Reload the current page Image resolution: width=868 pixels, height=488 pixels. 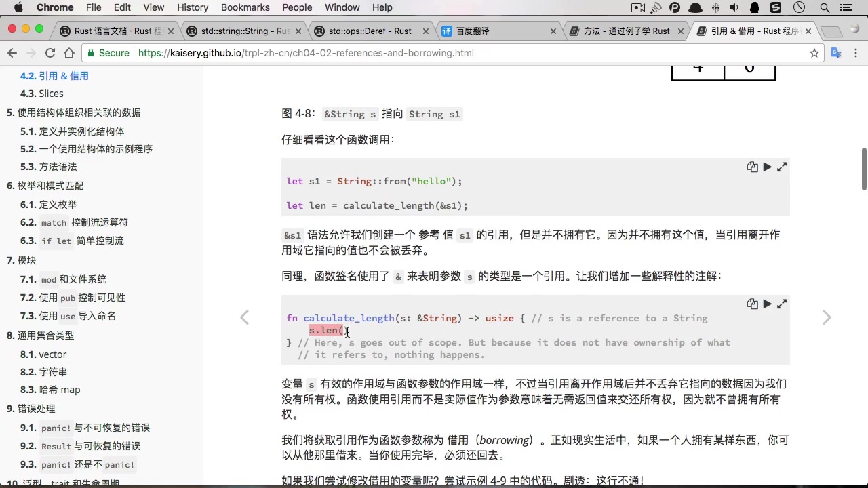50,52
